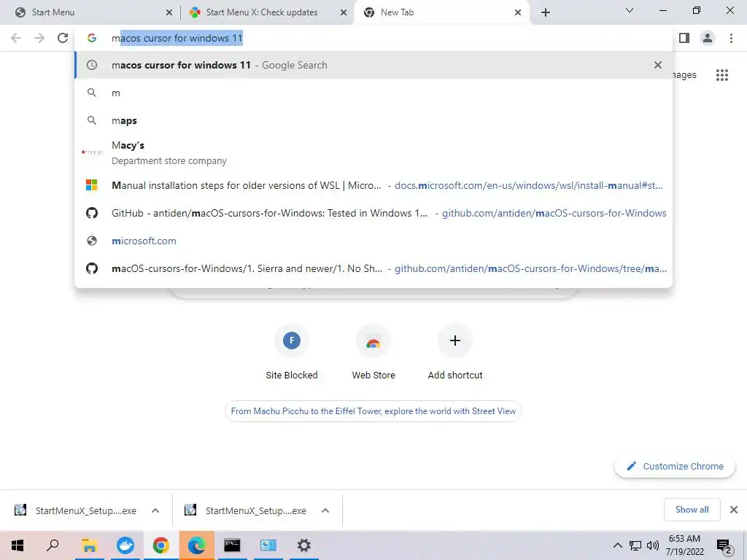Open the WSL manual installation steps suggestion
Screen dimensions: 747x560
(x=373, y=185)
